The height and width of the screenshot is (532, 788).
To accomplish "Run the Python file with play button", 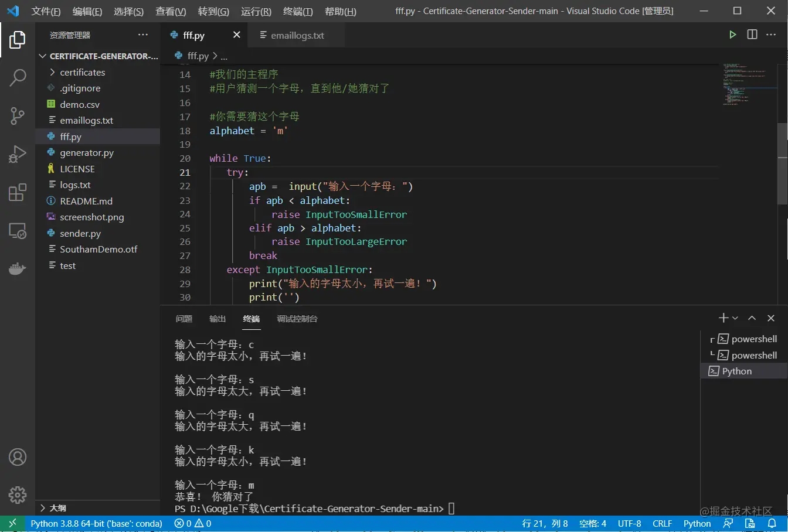I will point(732,35).
